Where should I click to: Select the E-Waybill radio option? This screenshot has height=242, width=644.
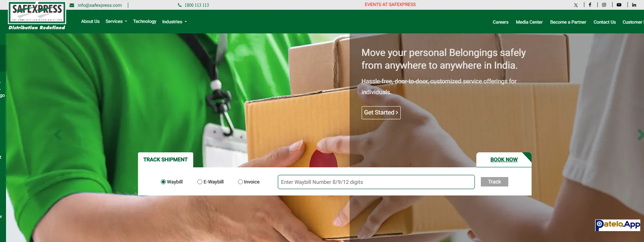(200, 182)
